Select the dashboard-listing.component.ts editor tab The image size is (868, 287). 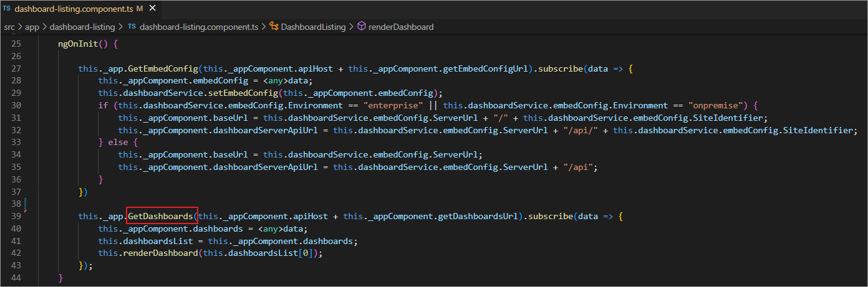pyautogui.click(x=75, y=9)
